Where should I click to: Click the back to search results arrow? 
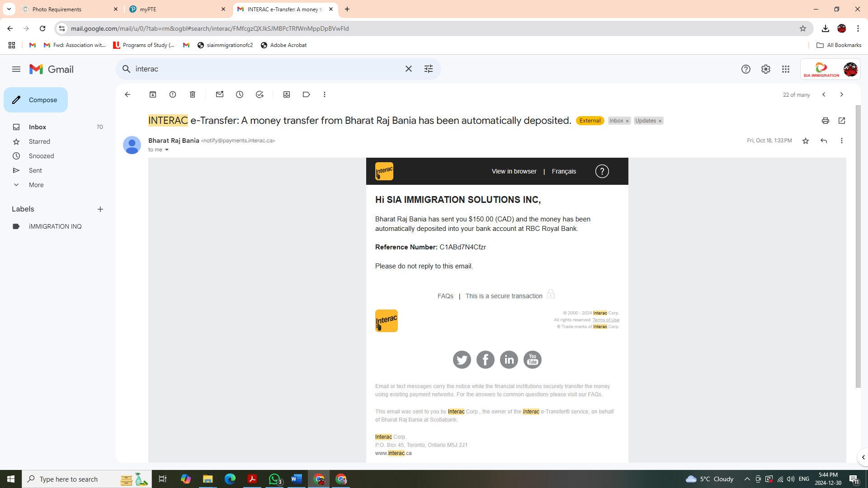click(127, 94)
